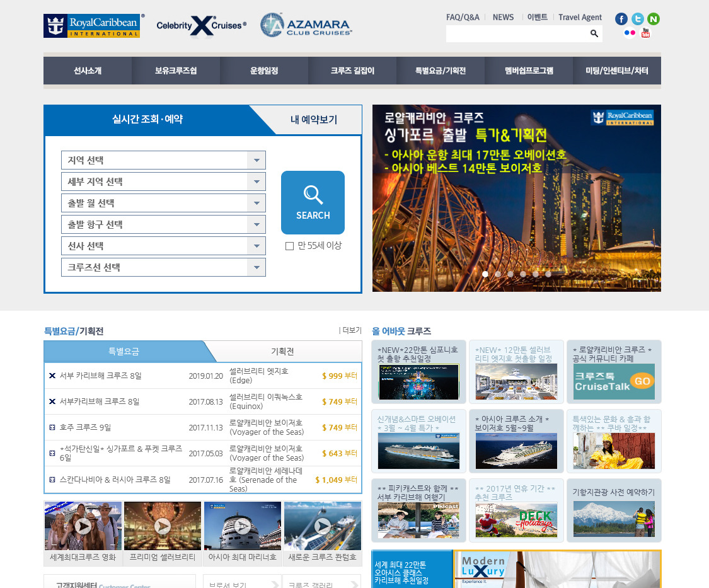Open the Flickr icon

point(630,33)
